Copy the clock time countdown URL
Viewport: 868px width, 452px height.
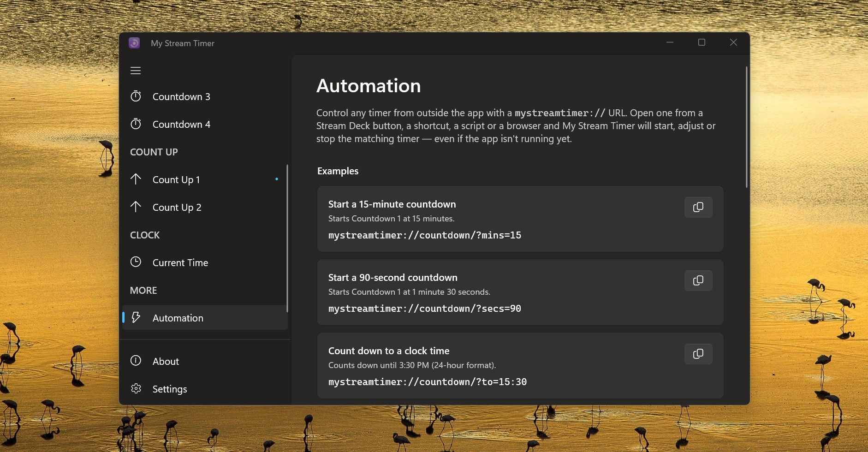click(698, 354)
